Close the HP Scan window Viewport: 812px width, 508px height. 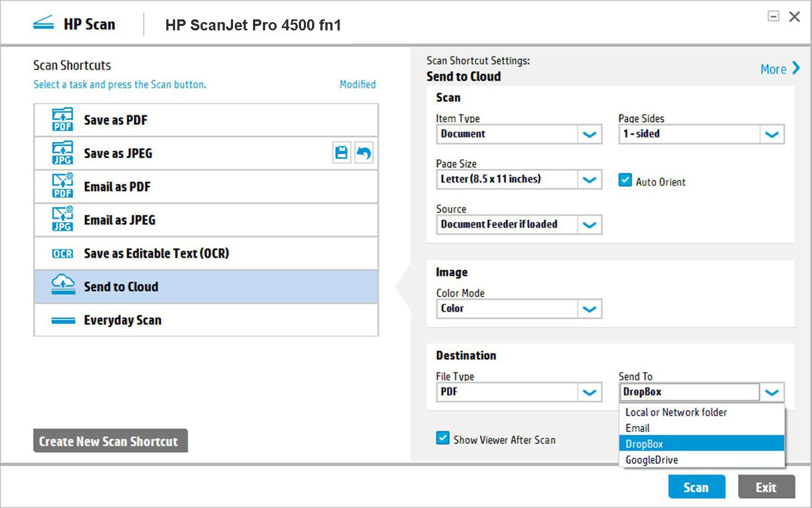(794, 17)
